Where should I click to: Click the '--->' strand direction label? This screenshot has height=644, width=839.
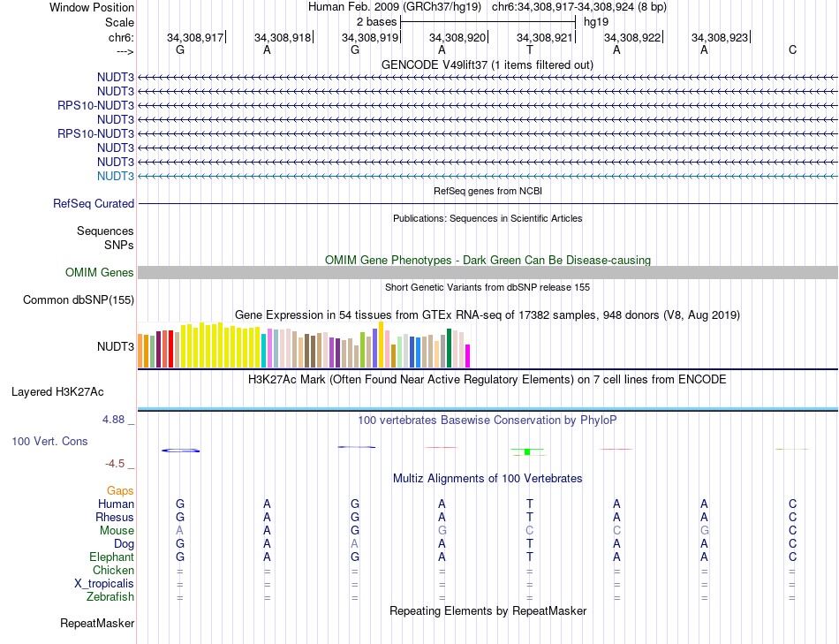coord(125,51)
